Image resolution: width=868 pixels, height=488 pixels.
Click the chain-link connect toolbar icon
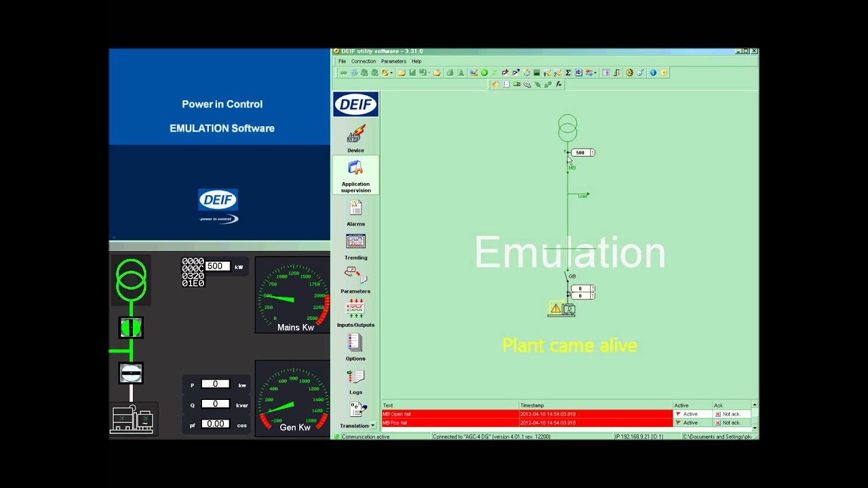coord(344,73)
